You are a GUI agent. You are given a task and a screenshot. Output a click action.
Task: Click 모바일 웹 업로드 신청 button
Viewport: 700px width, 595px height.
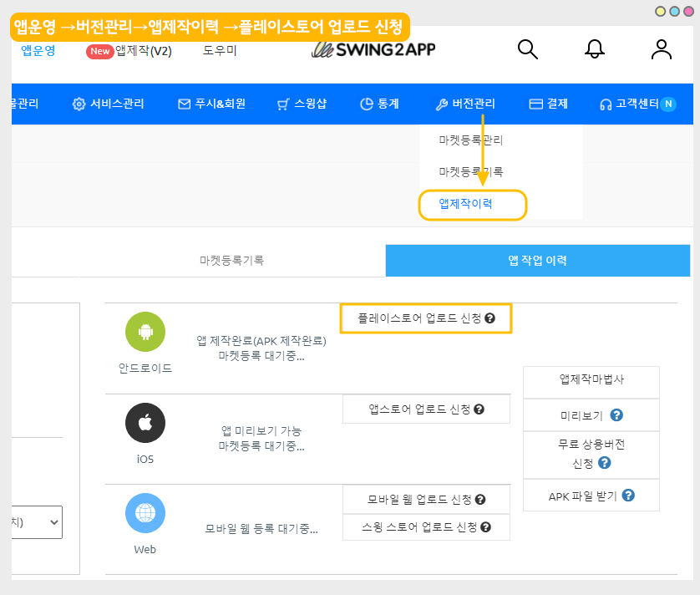(x=426, y=500)
